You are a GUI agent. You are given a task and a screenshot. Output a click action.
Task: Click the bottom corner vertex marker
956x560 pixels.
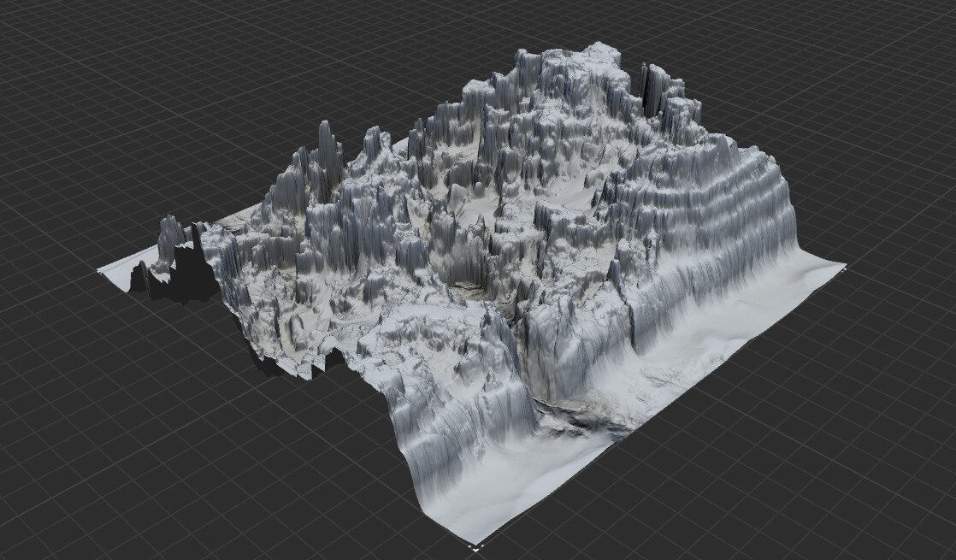[475, 547]
